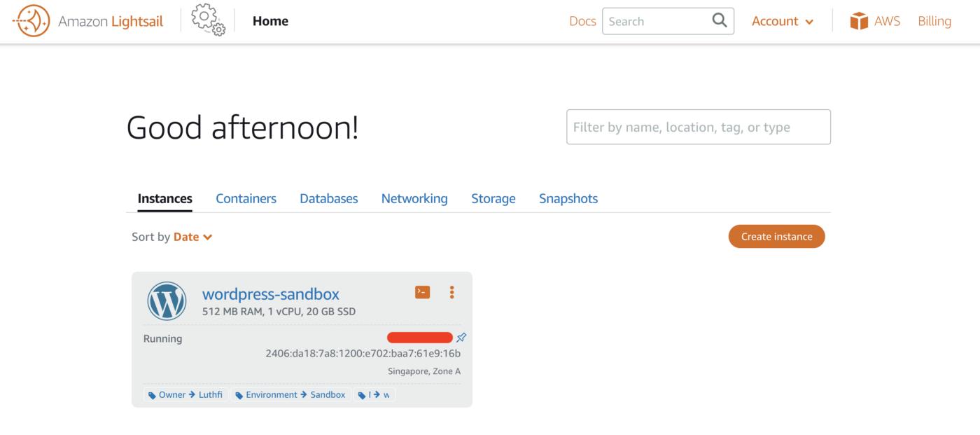
Task: Select the Snapshots tab
Action: (568, 198)
